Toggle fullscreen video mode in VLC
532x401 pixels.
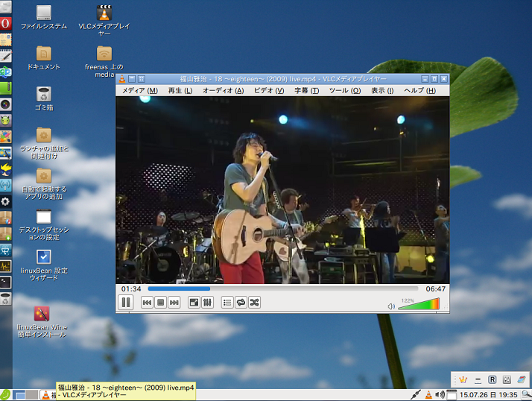(194, 302)
